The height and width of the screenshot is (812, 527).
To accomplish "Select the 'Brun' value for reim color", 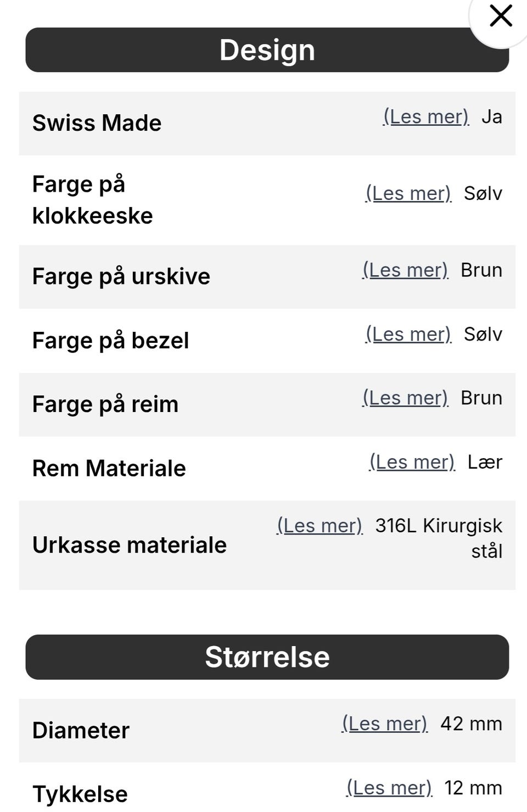I will pyautogui.click(x=481, y=398).
